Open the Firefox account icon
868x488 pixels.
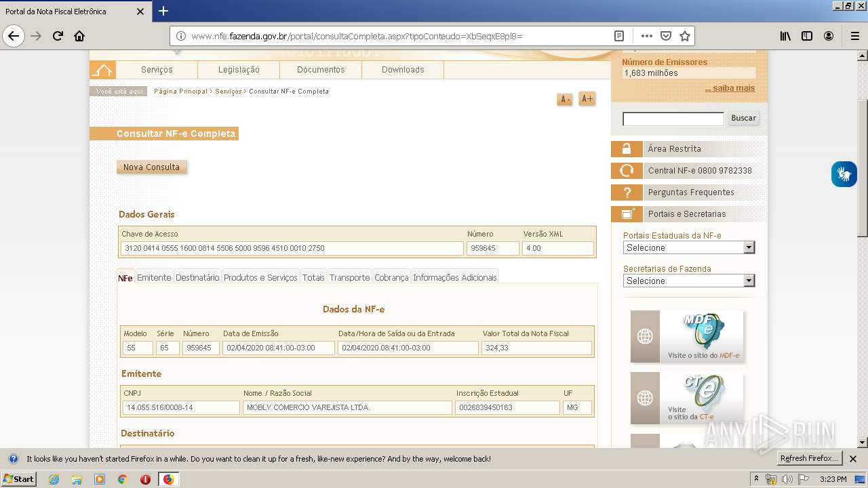(829, 36)
